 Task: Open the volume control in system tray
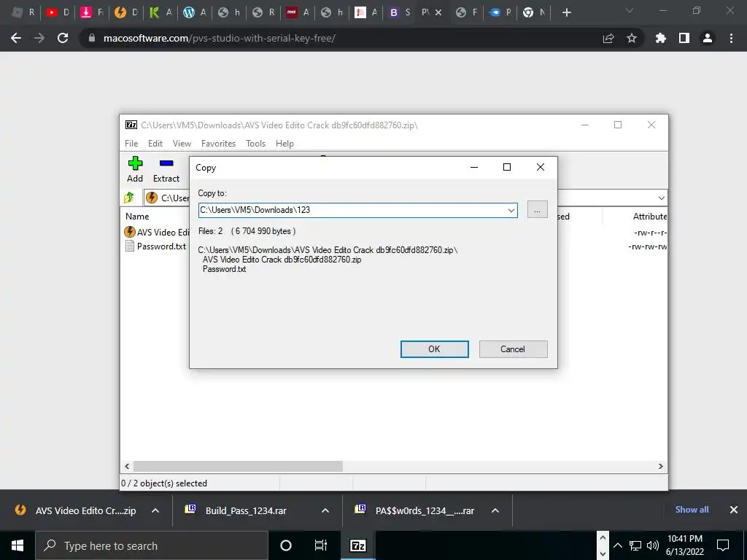653,545
